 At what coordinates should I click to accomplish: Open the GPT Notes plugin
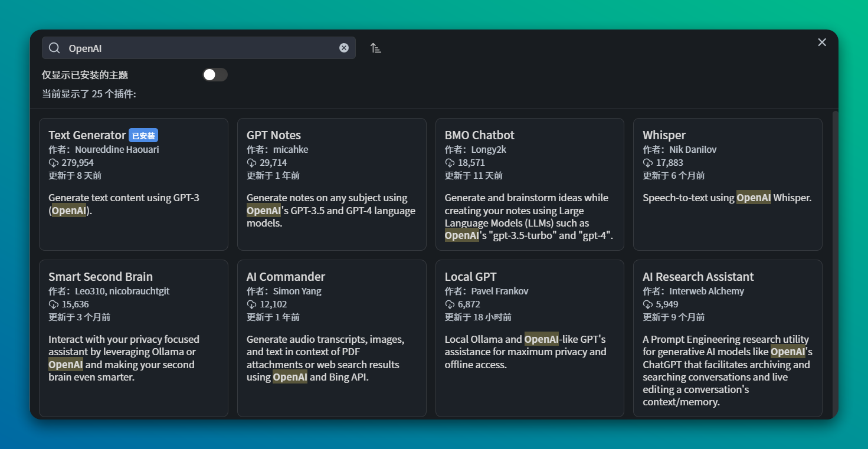(x=332, y=184)
